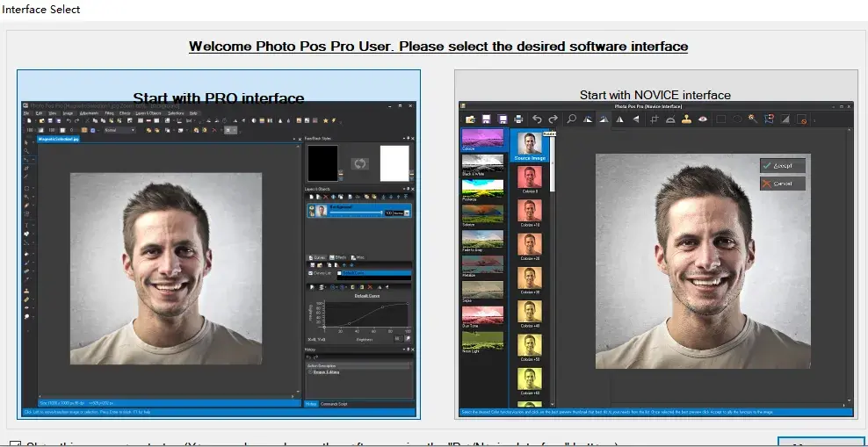Select the rectangle selection icon in Novice toolbar

pos(721,119)
